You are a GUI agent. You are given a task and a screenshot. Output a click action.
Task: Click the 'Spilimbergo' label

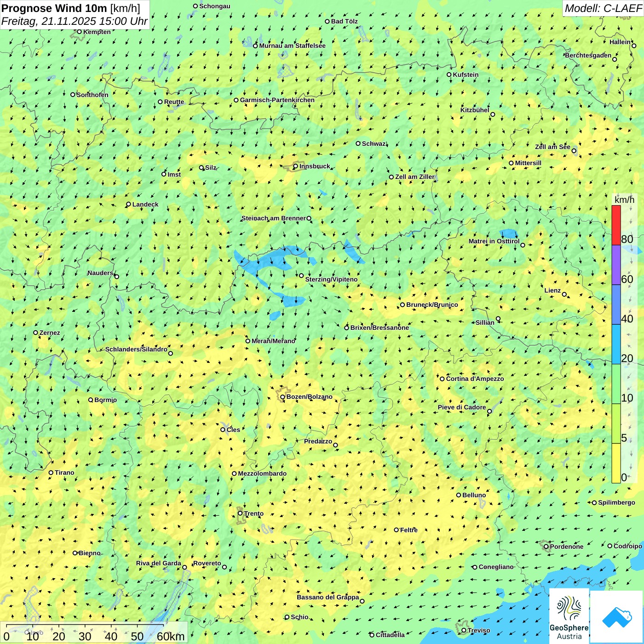[616, 502]
